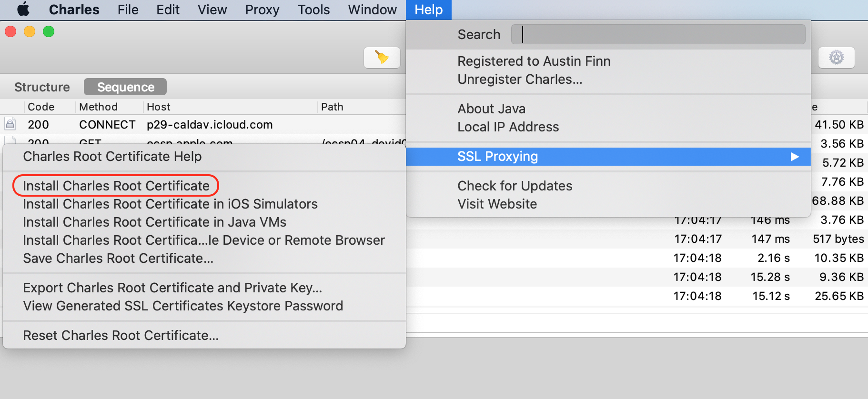Select Save Charles Root Certificate…
Screen dimensions: 868x399
[204, 258]
